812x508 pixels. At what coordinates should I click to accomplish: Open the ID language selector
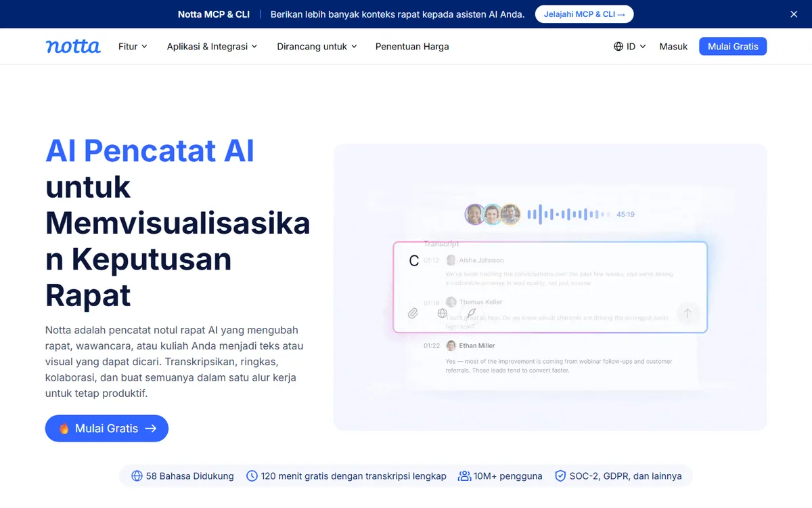click(629, 47)
